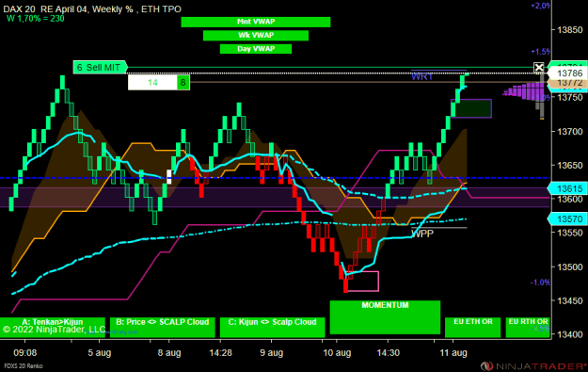Click the 13450 price axis label
Image resolution: width=588 pixels, height=372 pixels.
point(569,300)
